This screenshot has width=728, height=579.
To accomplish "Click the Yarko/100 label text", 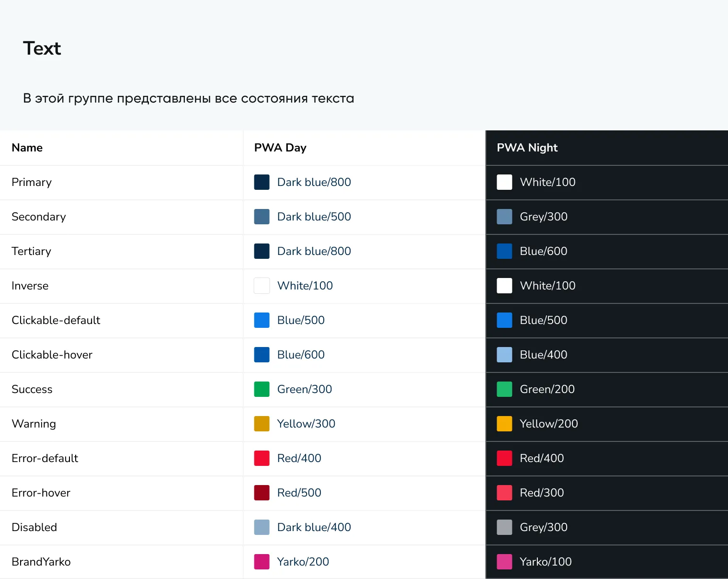I will (546, 562).
